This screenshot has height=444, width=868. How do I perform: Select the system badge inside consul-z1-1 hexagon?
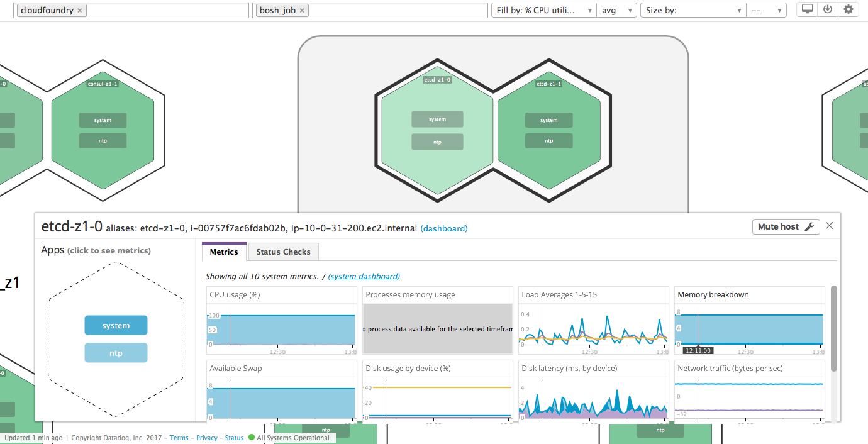coord(103,119)
